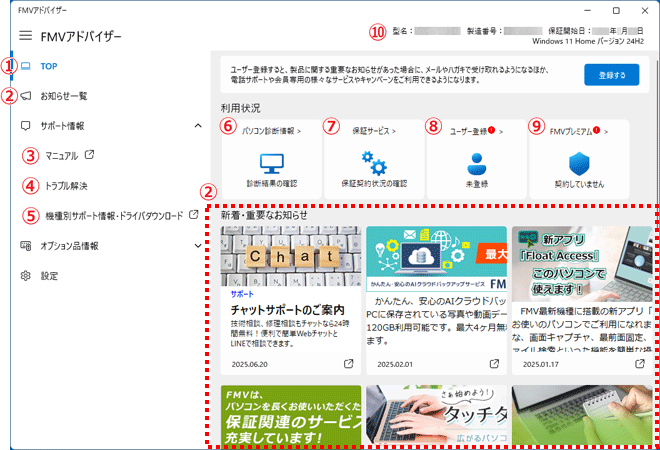Image resolution: width=660 pixels, height=450 pixels.
Task: Collapse the サポート情報 section chevron
Action: [198, 126]
